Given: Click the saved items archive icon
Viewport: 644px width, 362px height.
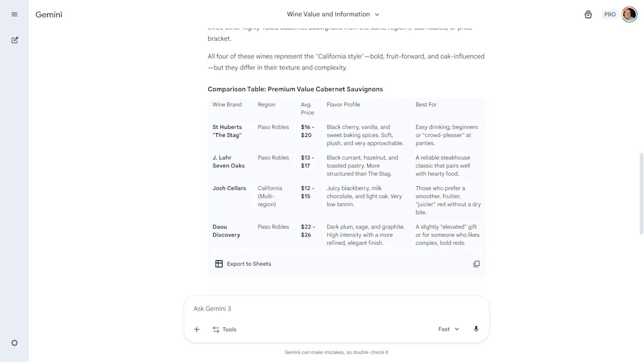Looking at the screenshot, I should point(588,14).
